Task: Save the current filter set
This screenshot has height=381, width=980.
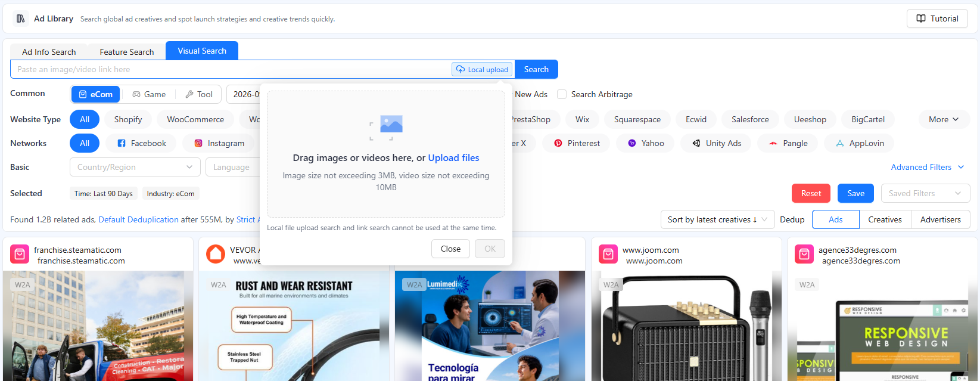Action: click(x=855, y=193)
